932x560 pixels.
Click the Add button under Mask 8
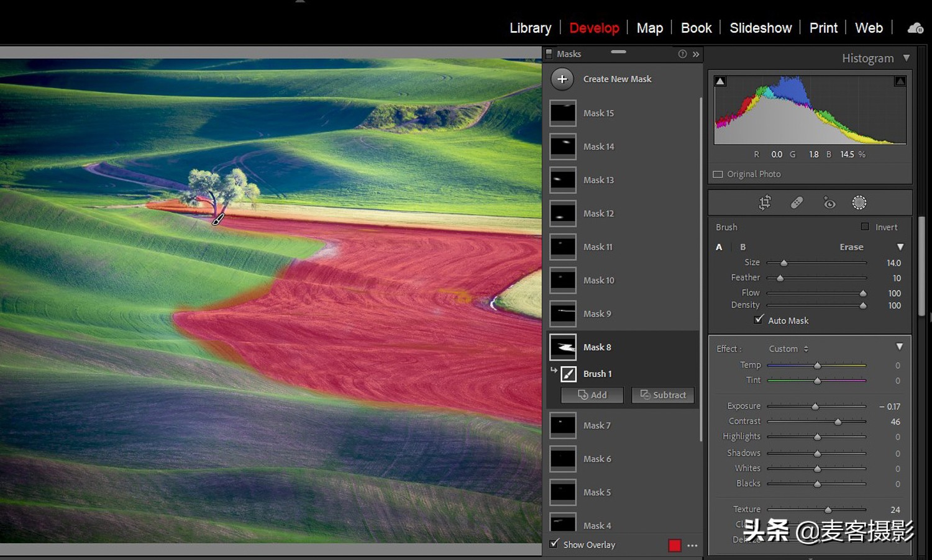tap(592, 395)
